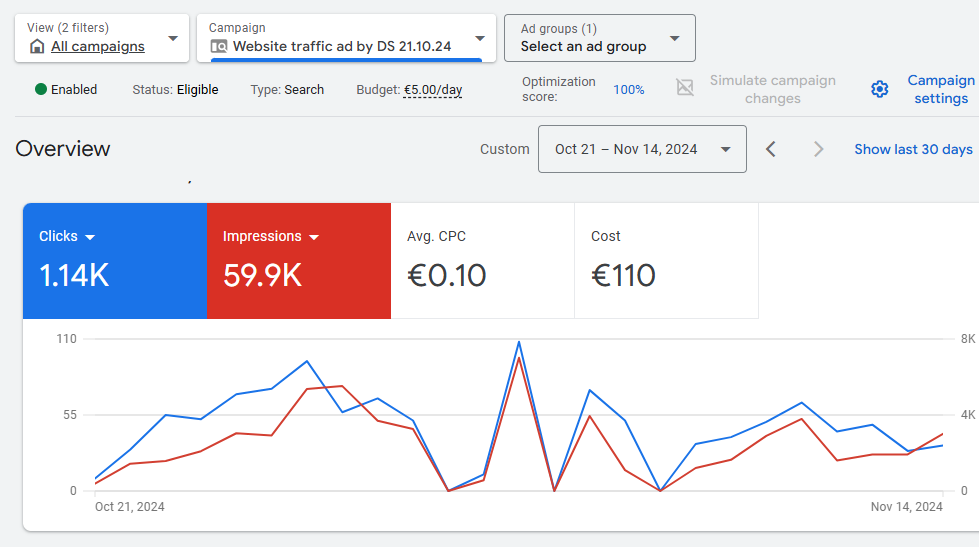Go to the previous date period arrow
This screenshot has width=979, height=547.
pos(771,149)
